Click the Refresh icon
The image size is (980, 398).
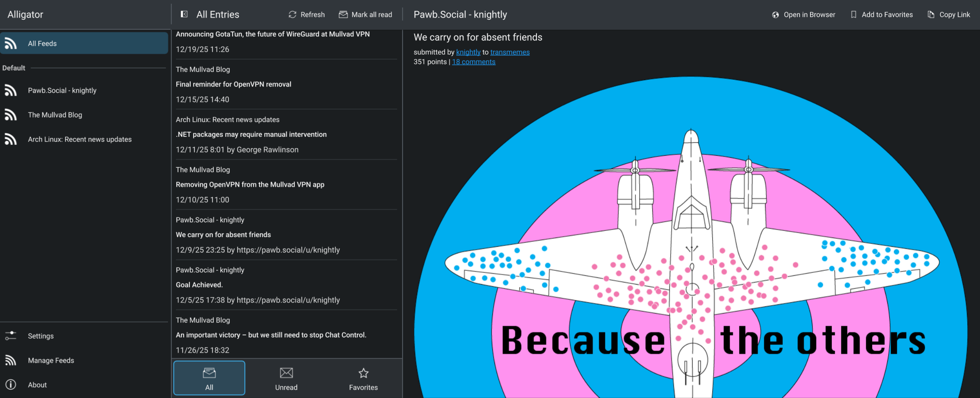(x=293, y=15)
